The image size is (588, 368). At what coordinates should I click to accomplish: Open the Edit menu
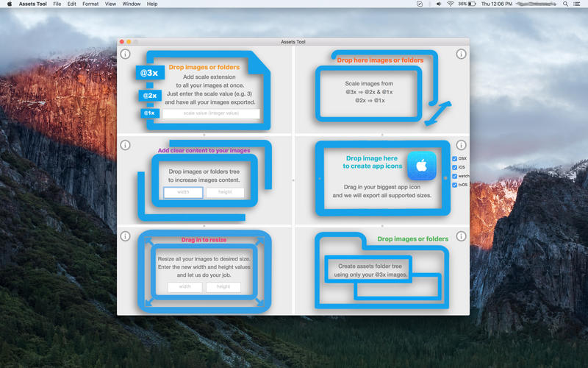click(x=71, y=4)
